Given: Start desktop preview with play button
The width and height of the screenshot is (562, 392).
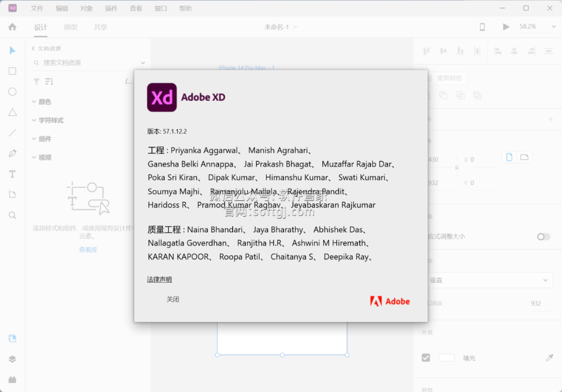Looking at the screenshot, I should [506, 27].
